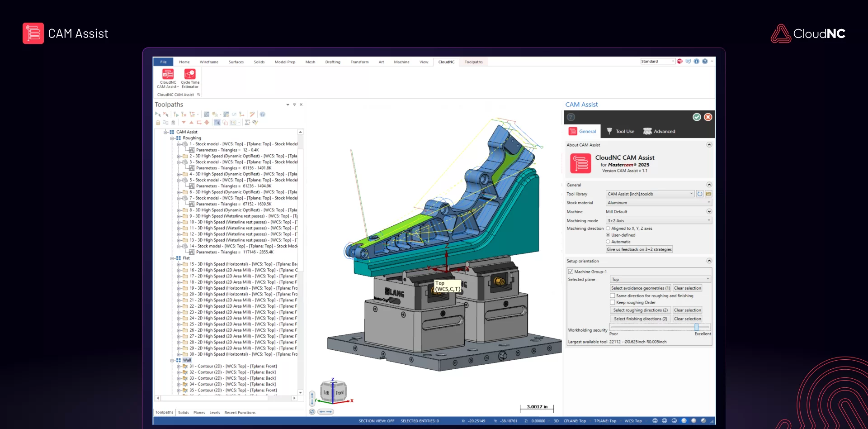The width and height of the screenshot is (868, 429).
Task: Click Select roughing directions (2) button
Action: coord(640,310)
